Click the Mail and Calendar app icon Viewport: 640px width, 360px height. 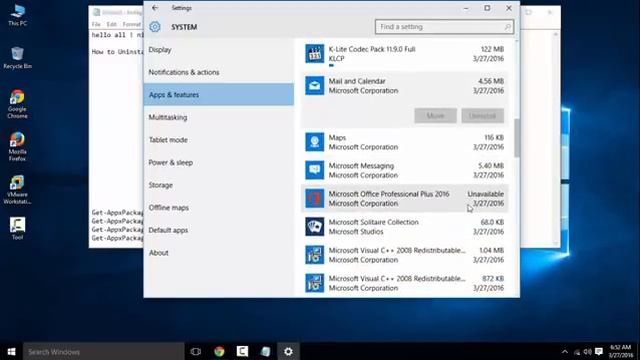315,86
